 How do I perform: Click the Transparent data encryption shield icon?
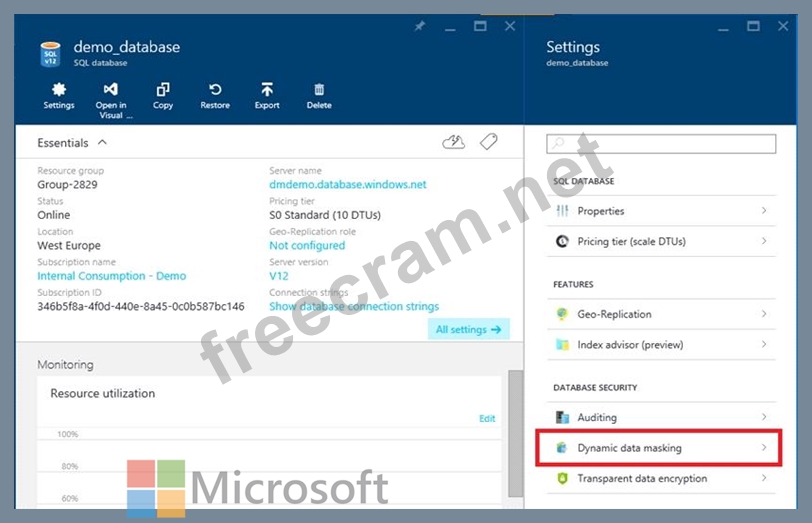pyautogui.click(x=562, y=478)
